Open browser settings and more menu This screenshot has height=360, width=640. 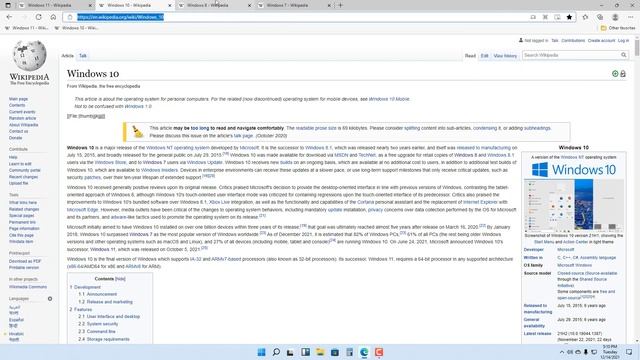(631, 17)
